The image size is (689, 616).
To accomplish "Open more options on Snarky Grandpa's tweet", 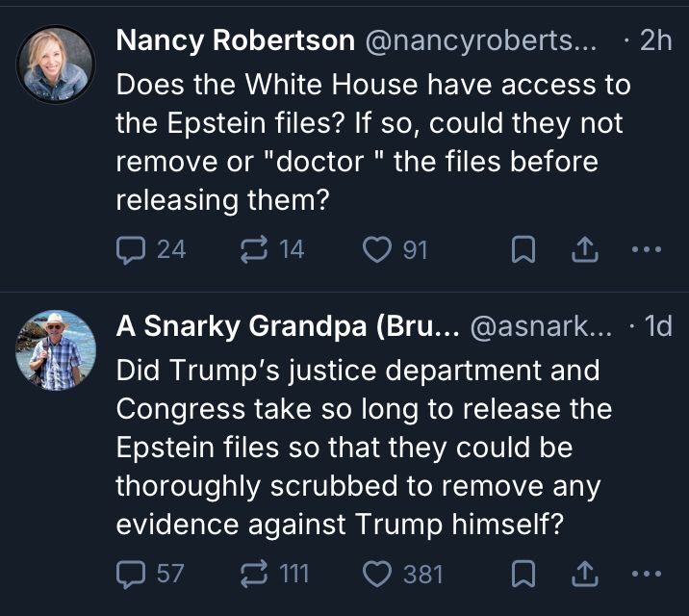I will click(646, 575).
